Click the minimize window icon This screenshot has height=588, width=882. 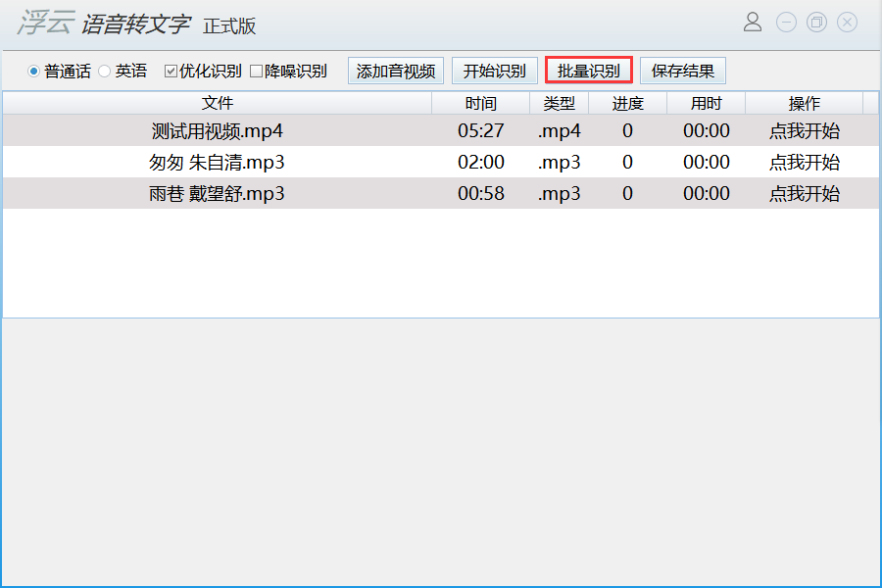[x=786, y=22]
